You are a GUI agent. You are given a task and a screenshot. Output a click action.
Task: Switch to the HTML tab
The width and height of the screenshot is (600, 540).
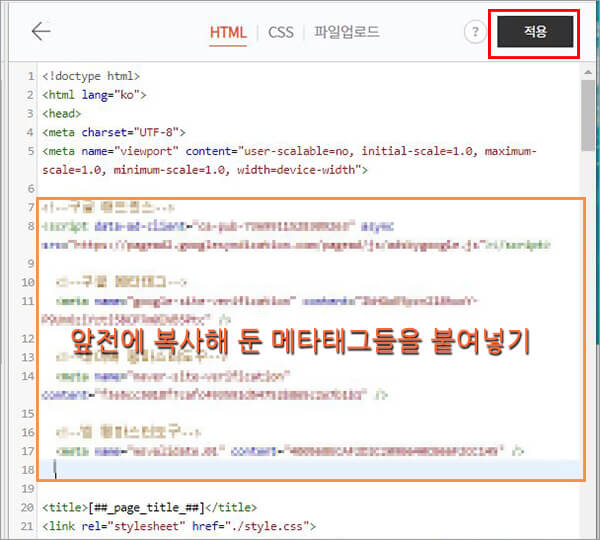[228, 33]
